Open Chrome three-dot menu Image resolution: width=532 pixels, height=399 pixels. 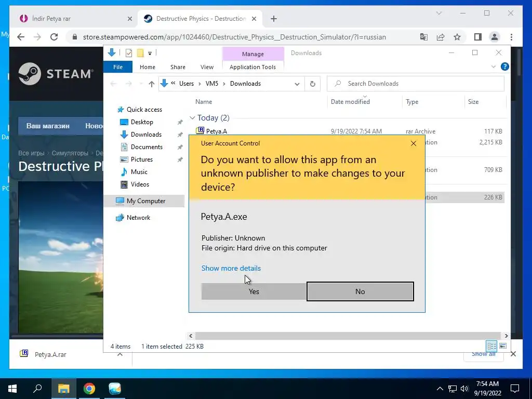(x=511, y=37)
